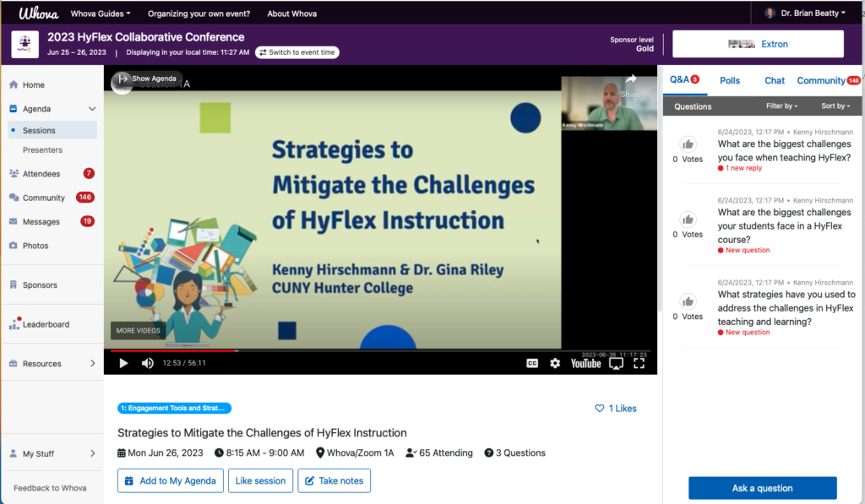Select the Leaderboard icon
Screen dimensions: 865x504
[x=15, y=323]
